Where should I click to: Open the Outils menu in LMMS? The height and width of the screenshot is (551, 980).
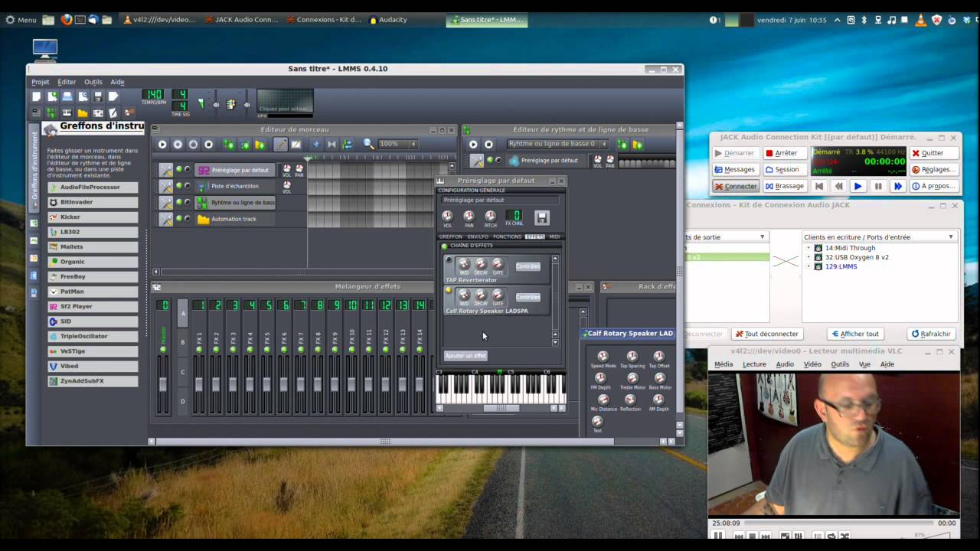click(x=93, y=82)
